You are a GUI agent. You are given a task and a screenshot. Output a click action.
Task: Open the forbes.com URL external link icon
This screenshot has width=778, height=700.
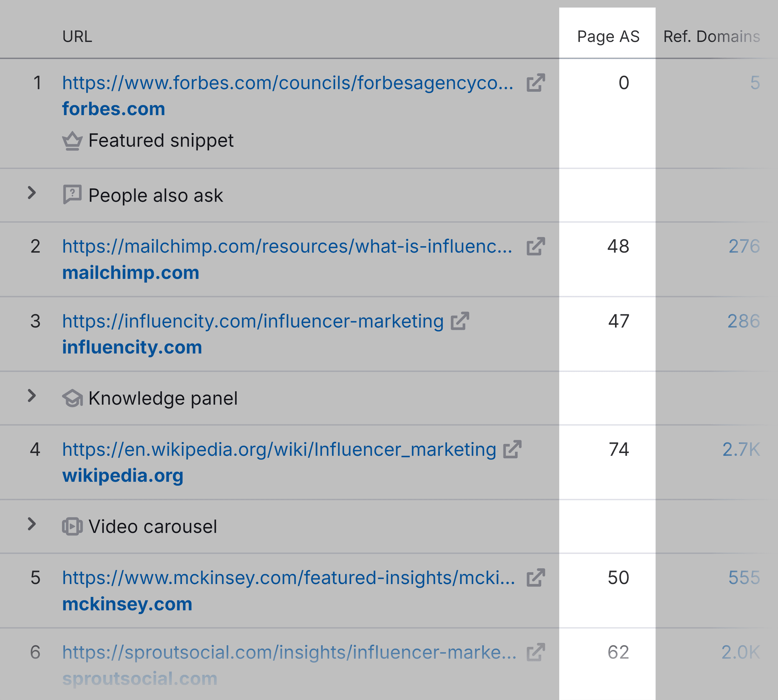pyautogui.click(x=536, y=83)
